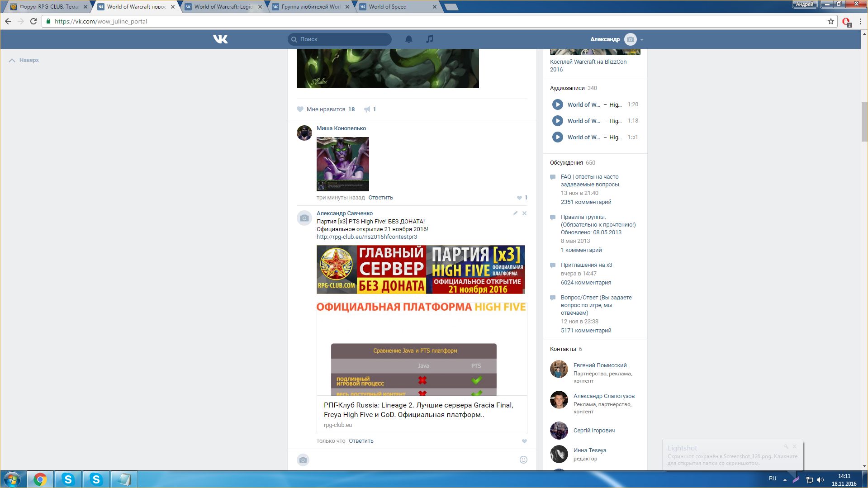Switch to Форум RPG-CLUB browser tab

tap(49, 7)
